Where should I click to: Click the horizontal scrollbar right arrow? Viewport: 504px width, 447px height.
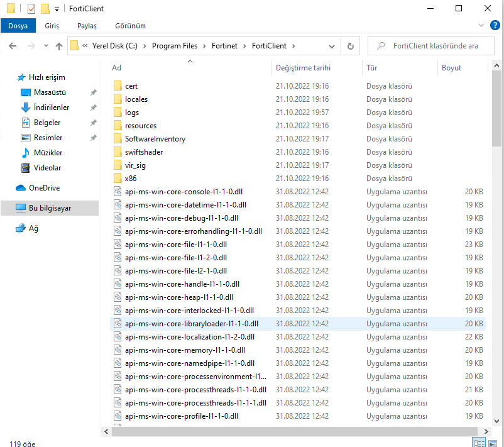tap(486, 431)
